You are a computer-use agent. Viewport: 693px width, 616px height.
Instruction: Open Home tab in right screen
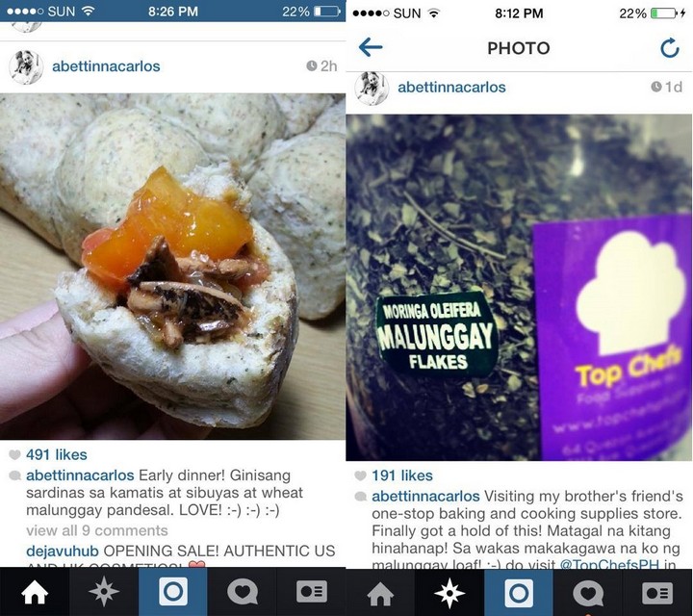[380, 593]
